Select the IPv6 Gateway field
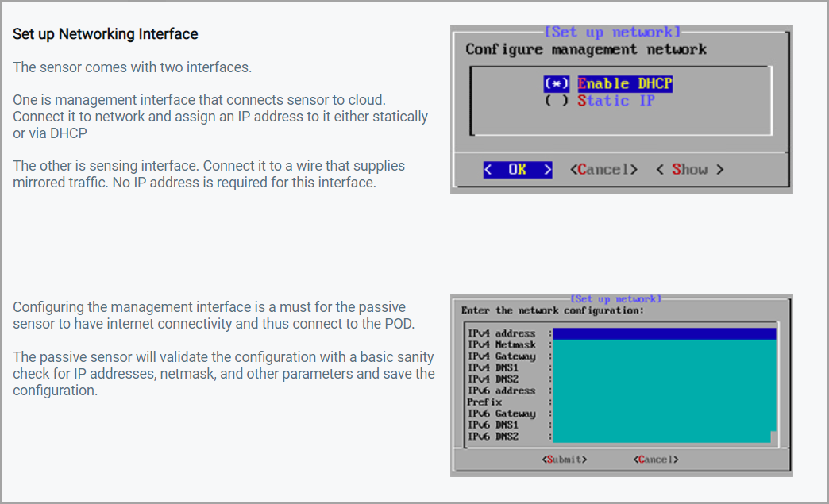 (x=664, y=414)
